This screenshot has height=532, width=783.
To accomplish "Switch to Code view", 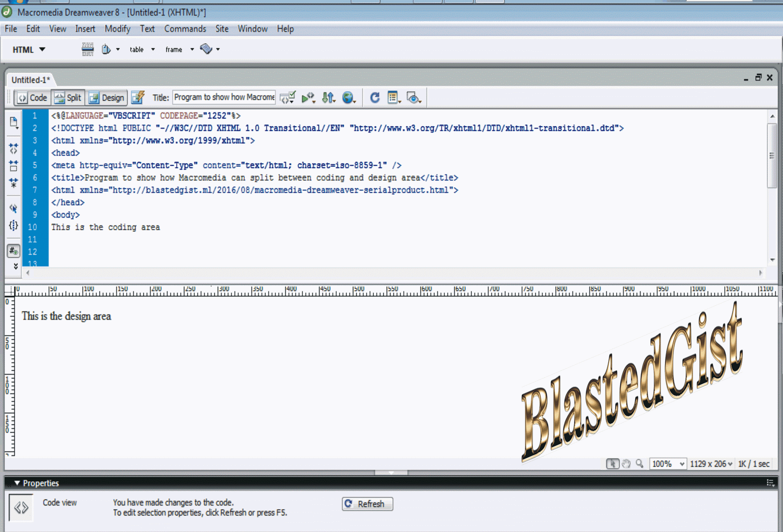I will pos(32,98).
